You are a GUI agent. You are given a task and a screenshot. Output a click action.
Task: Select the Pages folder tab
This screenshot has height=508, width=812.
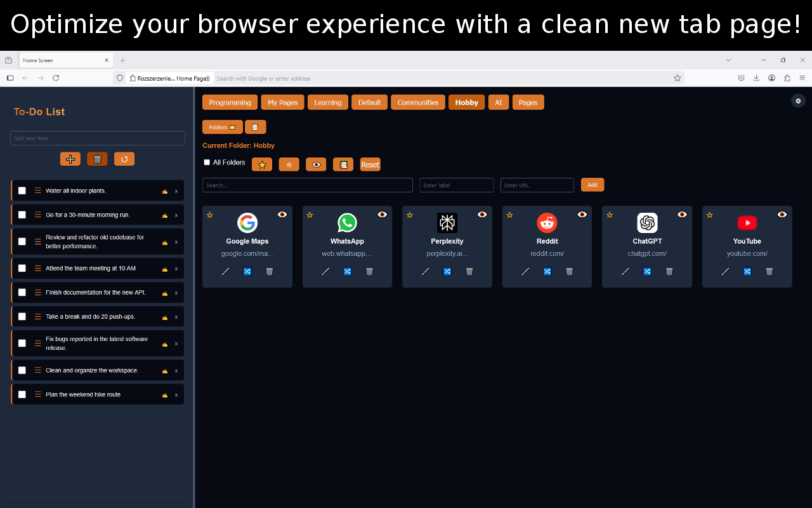[x=528, y=102]
